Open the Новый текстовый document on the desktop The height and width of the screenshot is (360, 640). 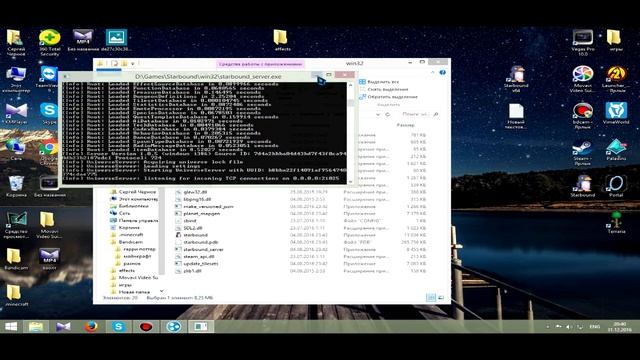click(x=516, y=116)
